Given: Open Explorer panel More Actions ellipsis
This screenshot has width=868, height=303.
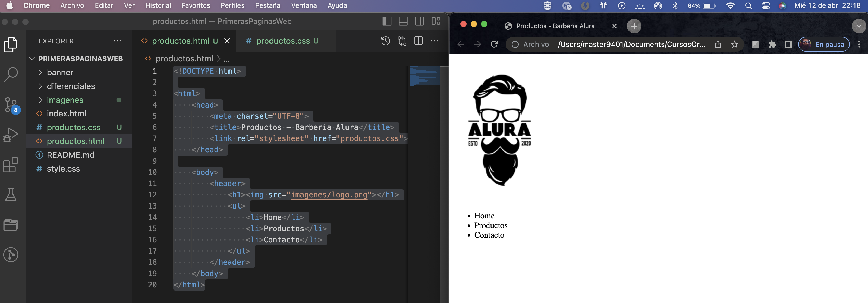Looking at the screenshot, I should [x=118, y=41].
